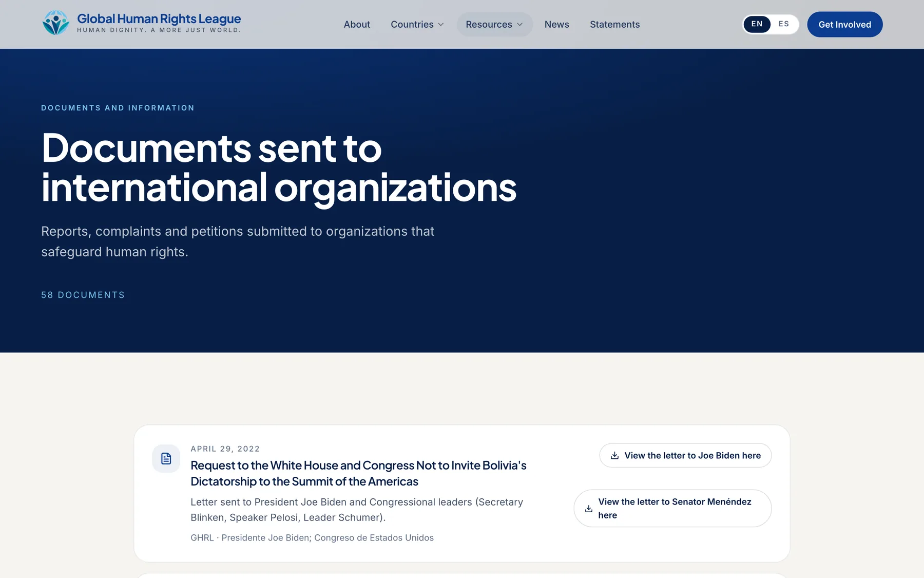Click the Global Human Rights League logo icon

click(x=55, y=23)
